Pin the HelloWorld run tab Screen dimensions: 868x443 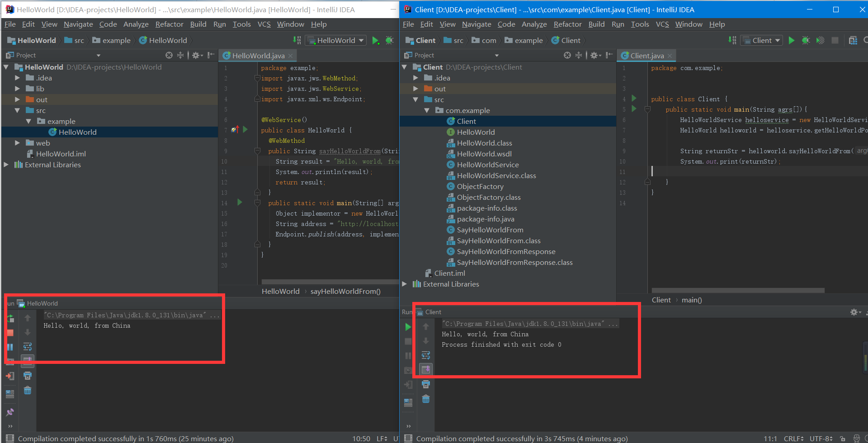tap(10, 412)
